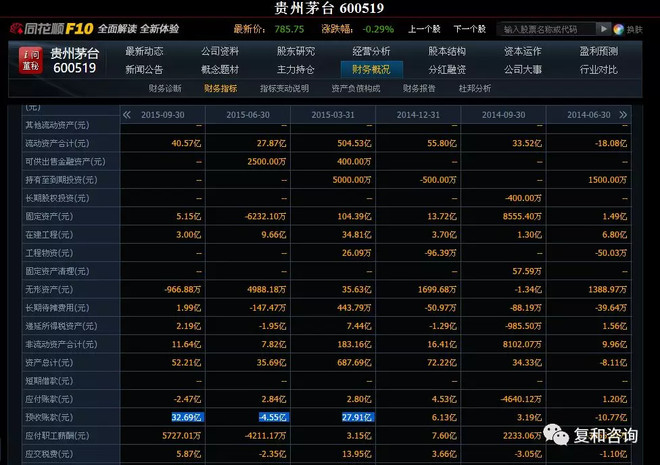Click the 2015-03-31 column header
The width and height of the screenshot is (660, 465).
[x=333, y=115]
